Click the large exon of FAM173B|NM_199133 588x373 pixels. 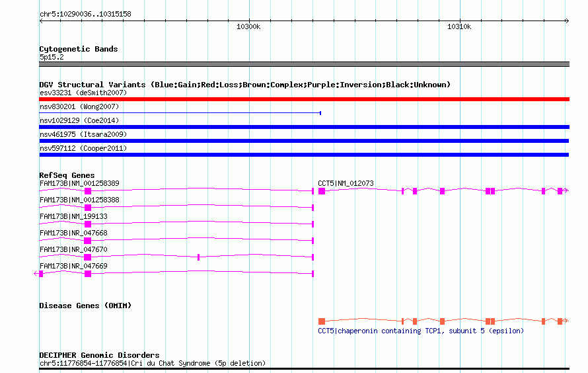point(88,224)
